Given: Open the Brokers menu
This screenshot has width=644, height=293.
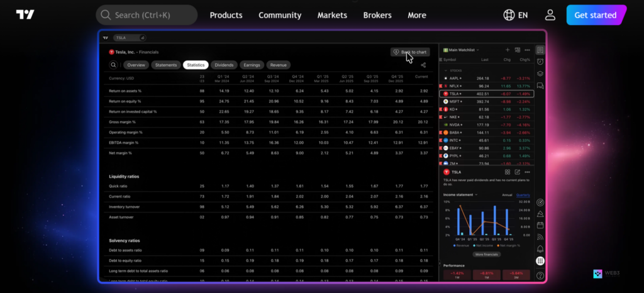Looking at the screenshot, I should (x=377, y=15).
